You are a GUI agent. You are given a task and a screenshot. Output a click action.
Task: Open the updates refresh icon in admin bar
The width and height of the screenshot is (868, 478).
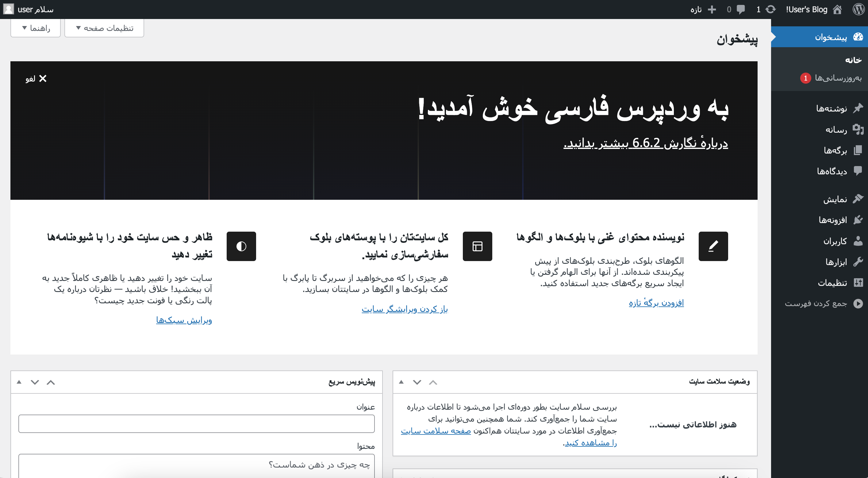tap(770, 9)
